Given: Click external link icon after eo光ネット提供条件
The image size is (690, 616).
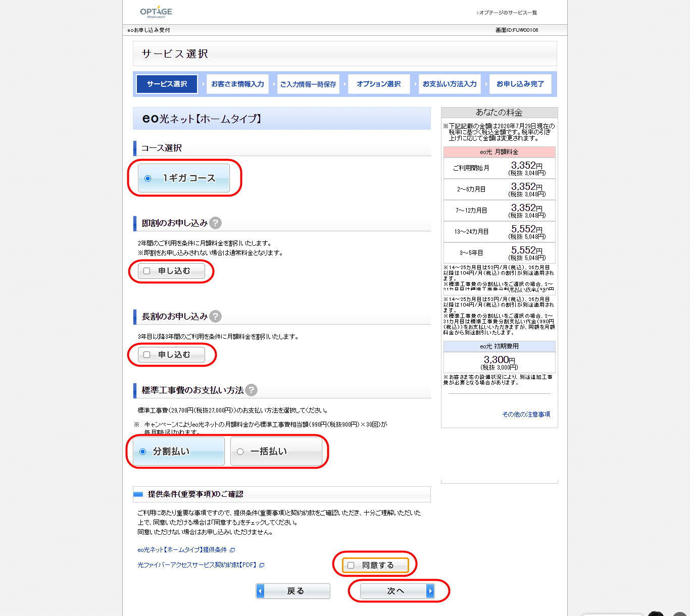Looking at the screenshot, I should click(x=232, y=550).
